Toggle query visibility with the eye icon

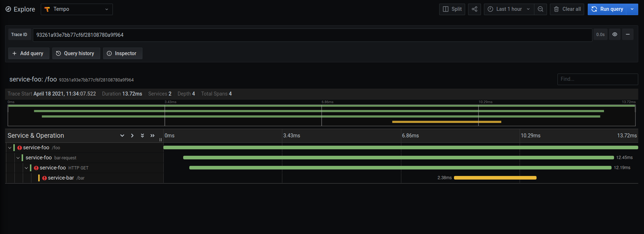[614, 35]
